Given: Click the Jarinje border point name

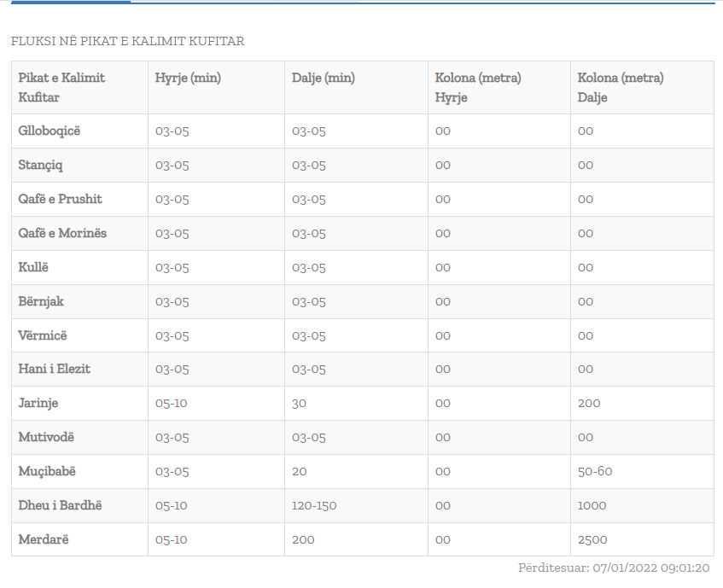Looking at the screenshot, I should (x=38, y=403).
